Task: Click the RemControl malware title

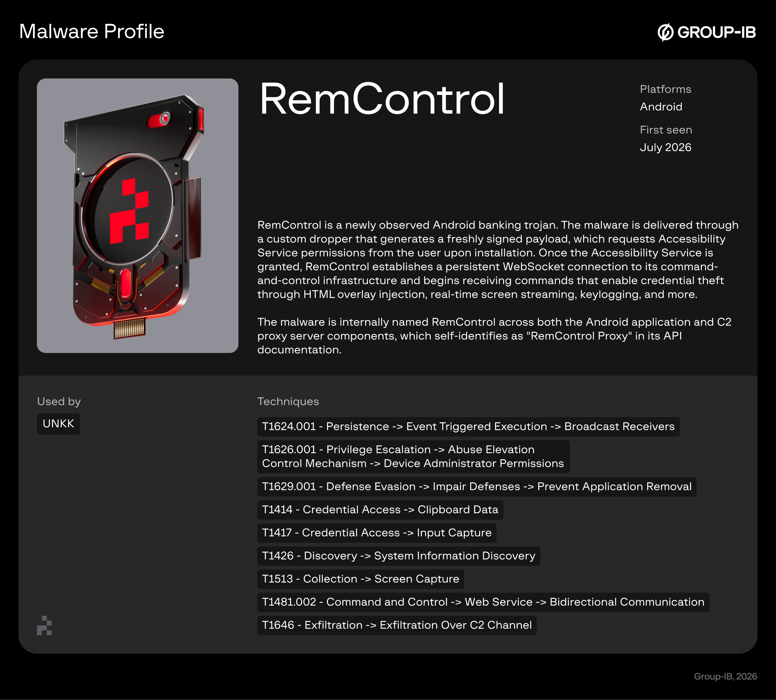Action: (x=382, y=99)
